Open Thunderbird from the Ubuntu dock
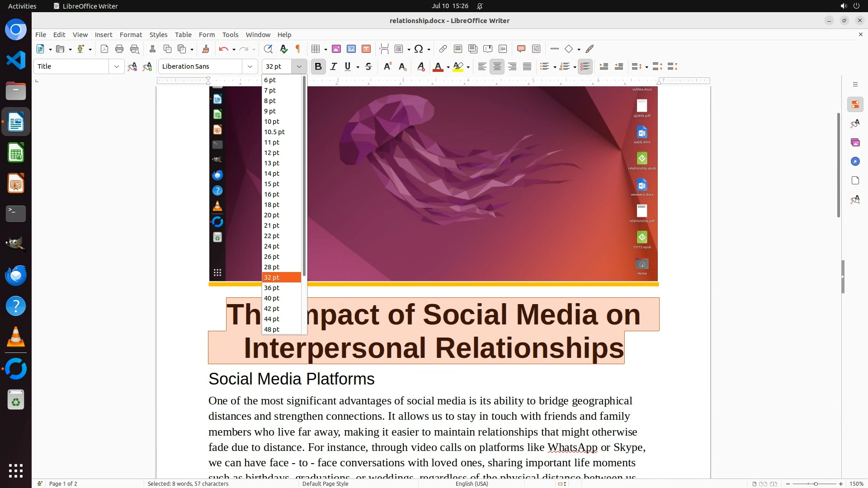Image resolution: width=868 pixels, height=488 pixels. point(16,276)
